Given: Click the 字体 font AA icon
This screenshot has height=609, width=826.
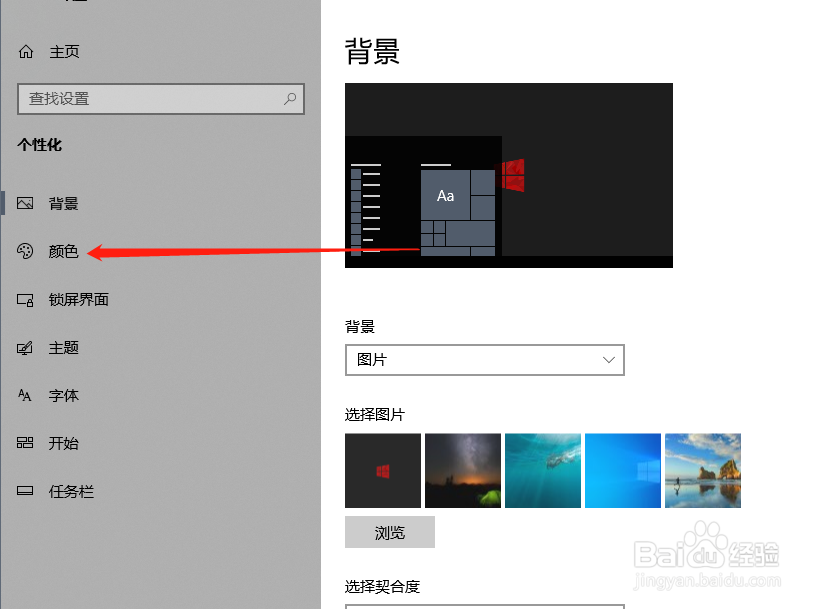Looking at the screenshot, I should point(25,396).
